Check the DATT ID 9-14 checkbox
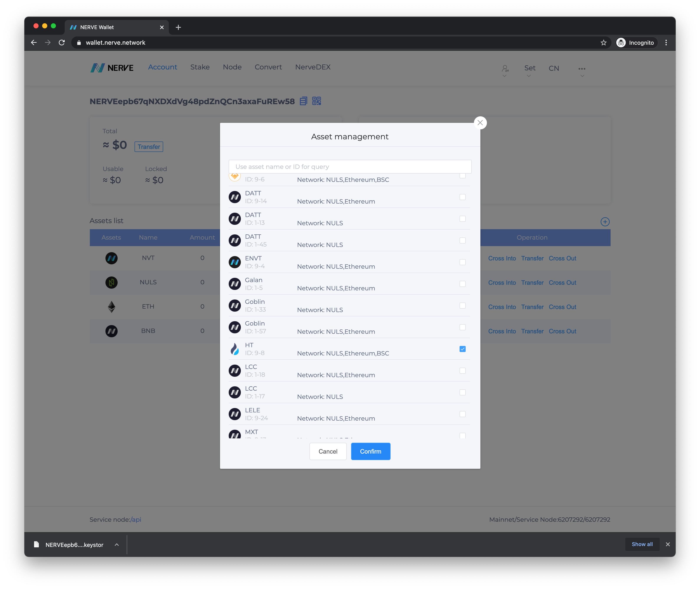Screen dimensions: 700x589 coord(462,197)
